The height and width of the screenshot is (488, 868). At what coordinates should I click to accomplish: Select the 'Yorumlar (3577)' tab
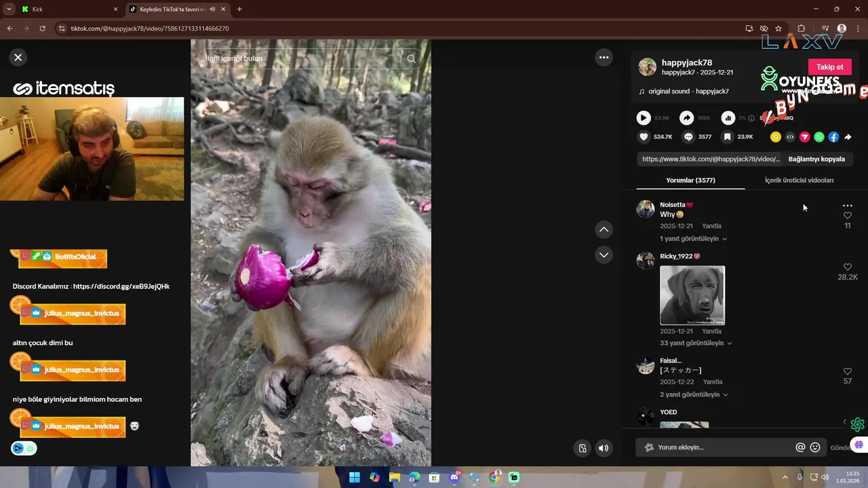click(x=690, y=180)
